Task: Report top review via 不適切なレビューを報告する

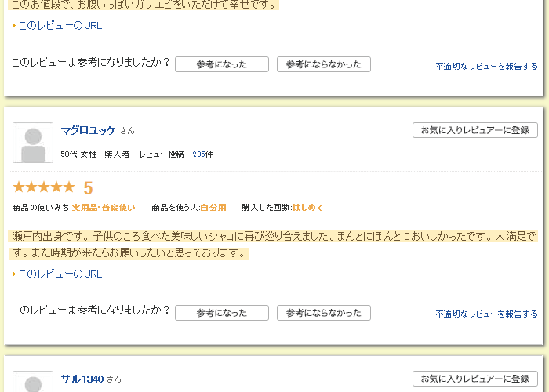Action: [x=486, y=67]
